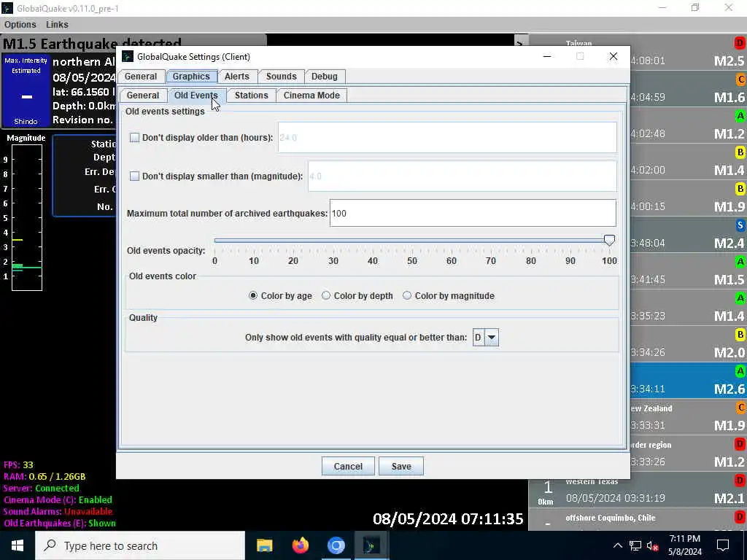Click the M1.5 Earthquake detected header
Viewport: 747px width, 560px height.
pyautogui.click(x=93, y=43)
